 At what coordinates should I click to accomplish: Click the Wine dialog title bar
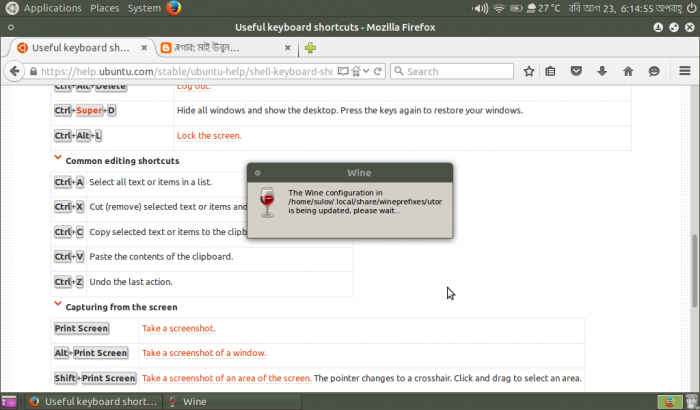350,173
